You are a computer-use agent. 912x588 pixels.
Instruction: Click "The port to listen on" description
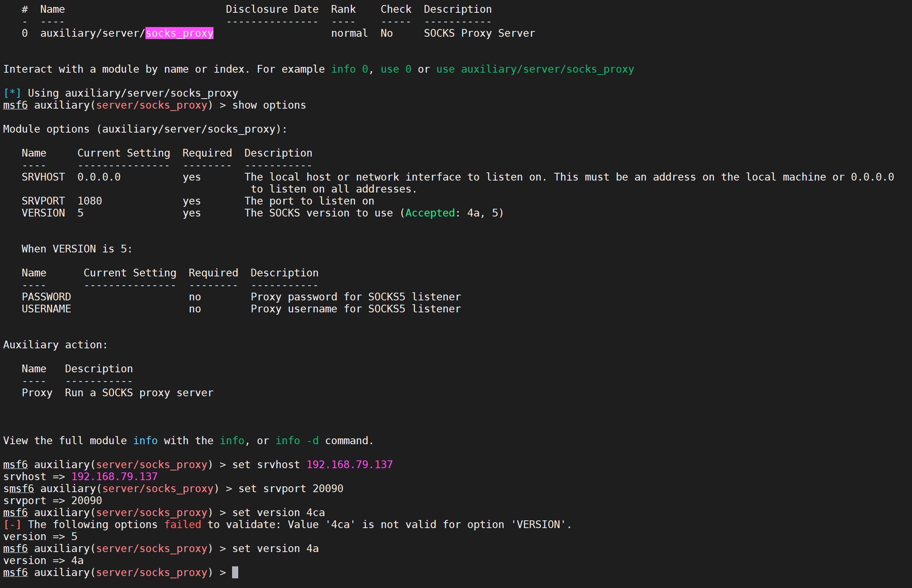pyautogui.click(x=309, y=201)
